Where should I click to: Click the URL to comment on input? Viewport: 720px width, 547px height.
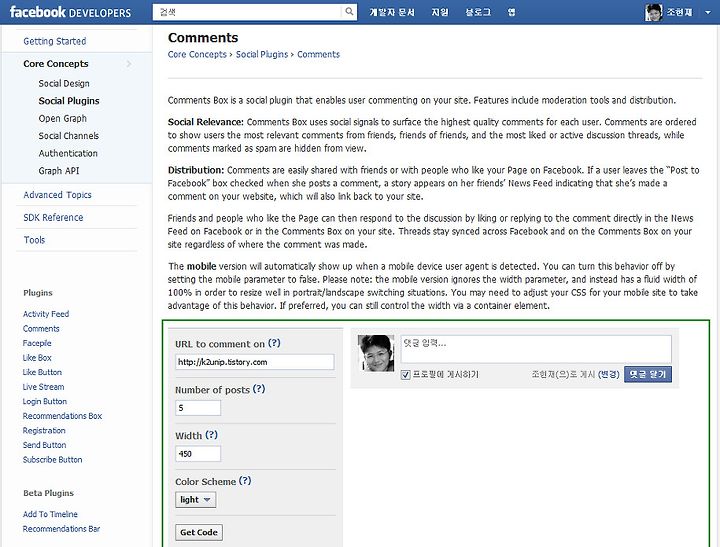255,362
